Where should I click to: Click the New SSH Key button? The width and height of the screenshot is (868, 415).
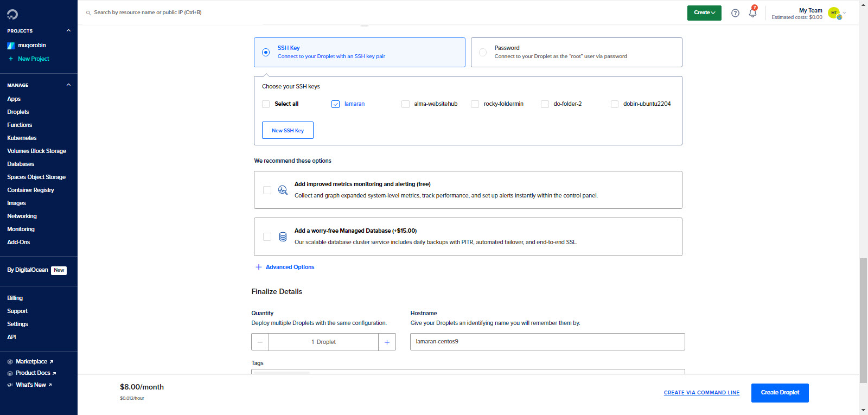(288, 130)
